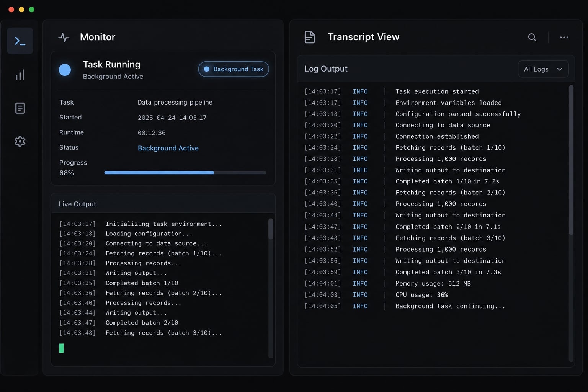Open the All Logs filter dropdown
The width and height of the screenshot is (588, 392).
pos(543,69)
